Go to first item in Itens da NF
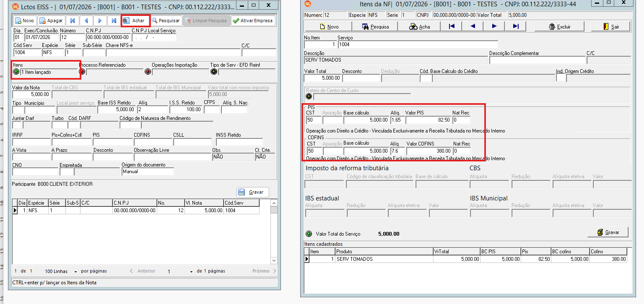The height and width of the screenshot is (304, 644). (451, 26)
